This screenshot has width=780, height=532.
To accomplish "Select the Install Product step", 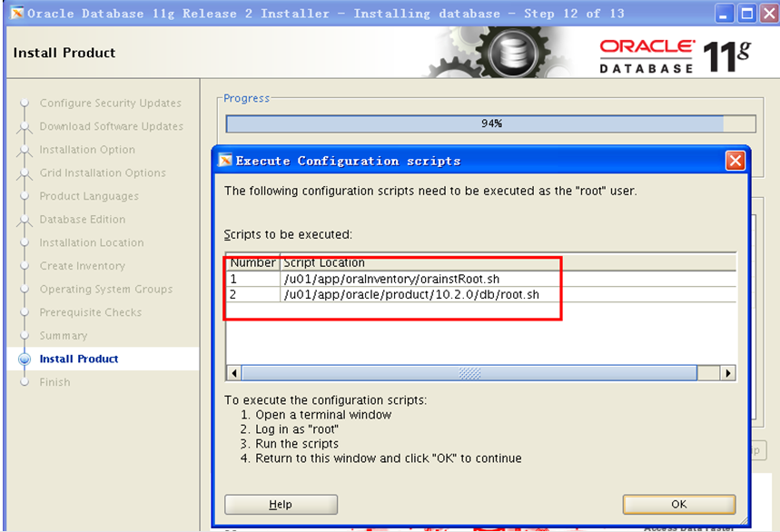I will 79,359.
